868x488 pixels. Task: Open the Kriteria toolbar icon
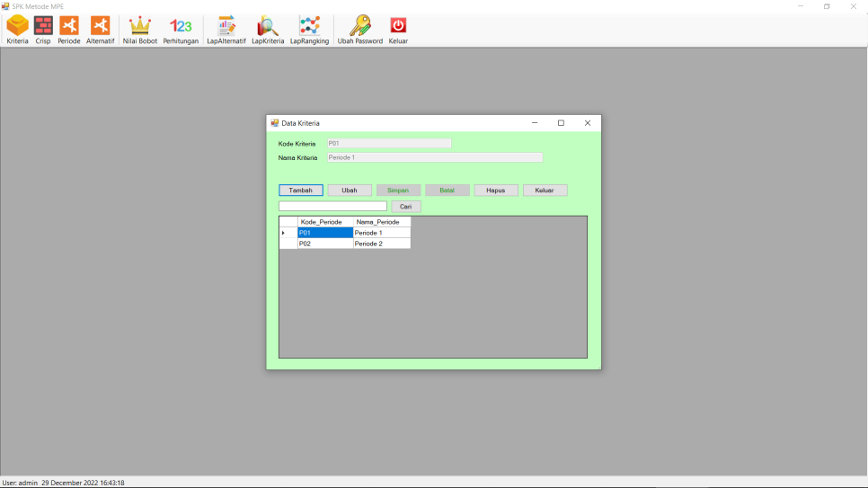(x=17, y=30)
